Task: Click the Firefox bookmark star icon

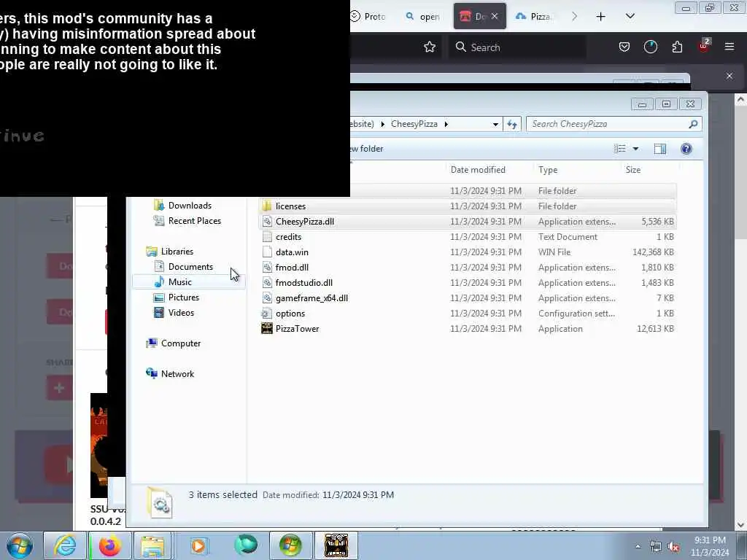Action: click(x=429, y=47)
